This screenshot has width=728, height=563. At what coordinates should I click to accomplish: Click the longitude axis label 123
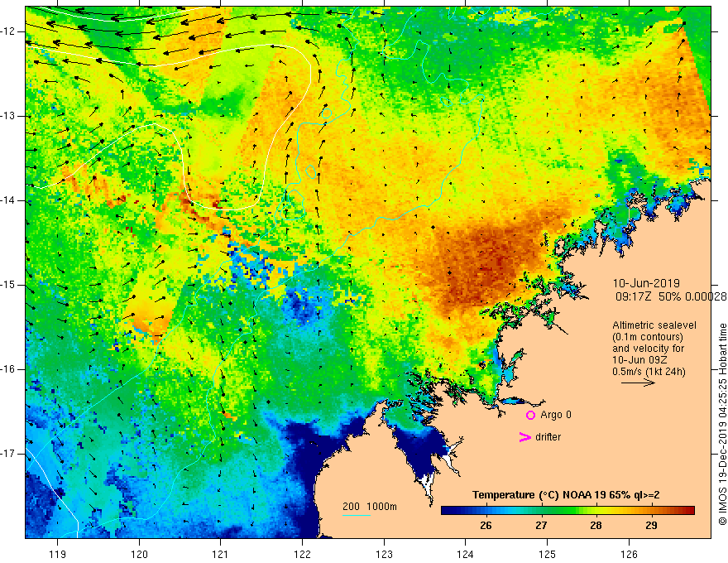[384, 554]
